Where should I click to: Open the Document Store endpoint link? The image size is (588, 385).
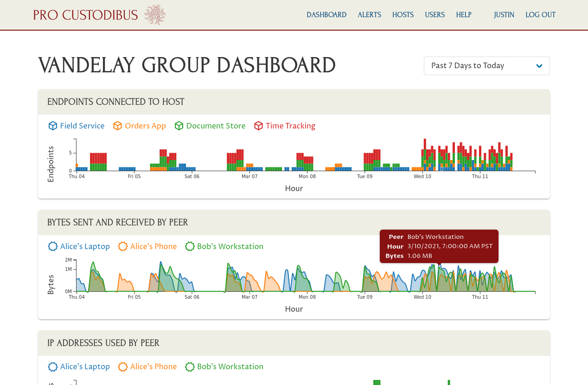click(216, 126)
